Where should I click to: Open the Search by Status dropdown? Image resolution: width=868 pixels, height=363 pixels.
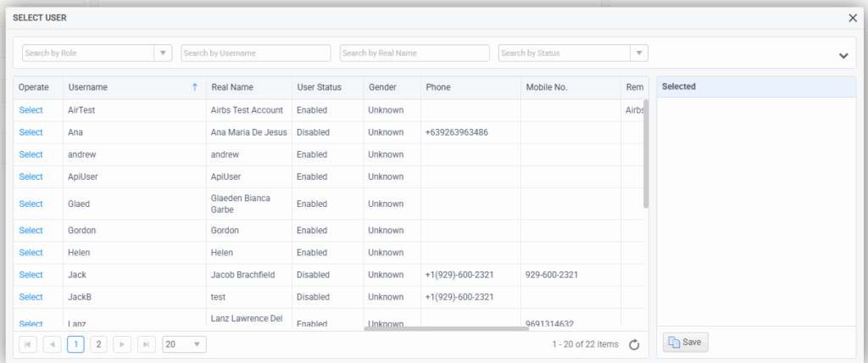(640, 53)
